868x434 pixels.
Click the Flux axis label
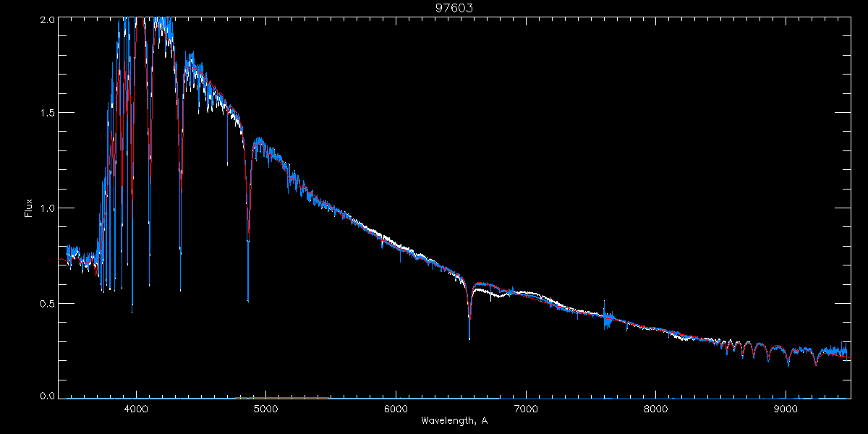coord(29,208)
